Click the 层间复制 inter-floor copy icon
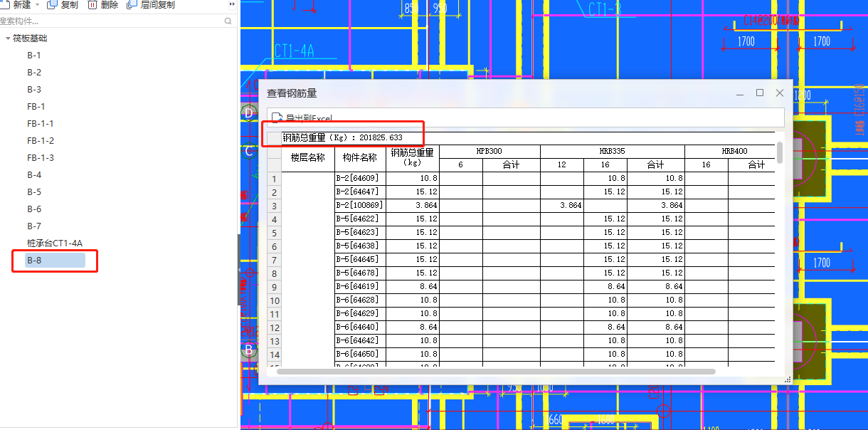 coord(132,5)
